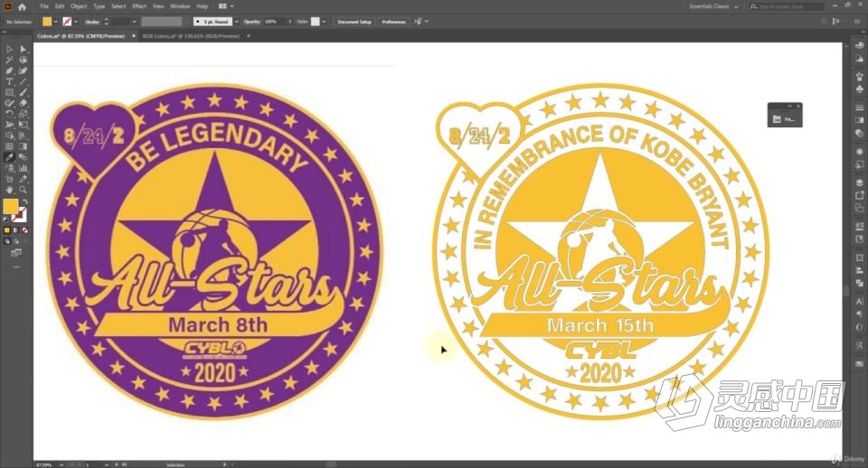Image resolution: width=868 pixels, height=468 pixels.
Task: Open the Window menu
Action: coord(180,6)
